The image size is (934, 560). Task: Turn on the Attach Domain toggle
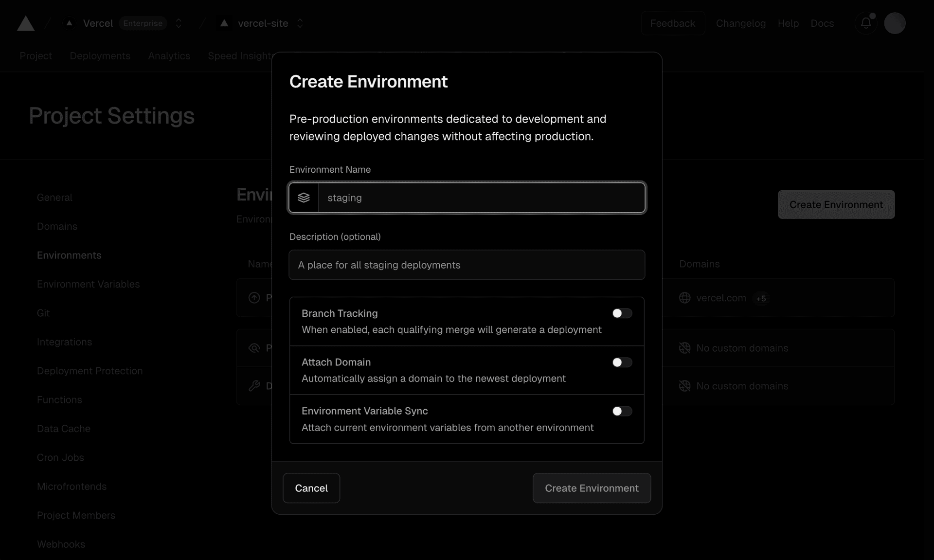point(622,362)
